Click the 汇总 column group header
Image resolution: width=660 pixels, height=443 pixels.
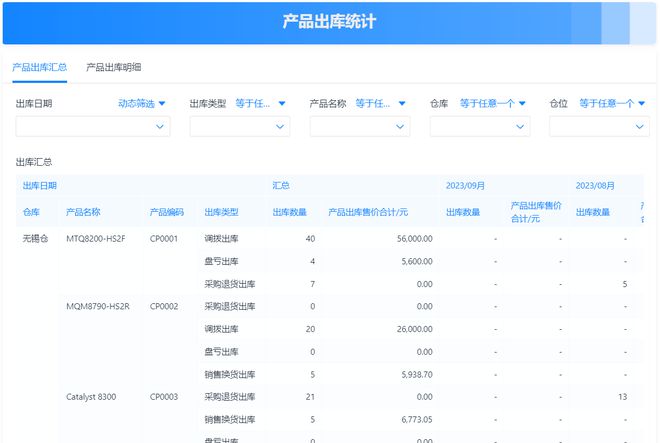pos(281,186)
